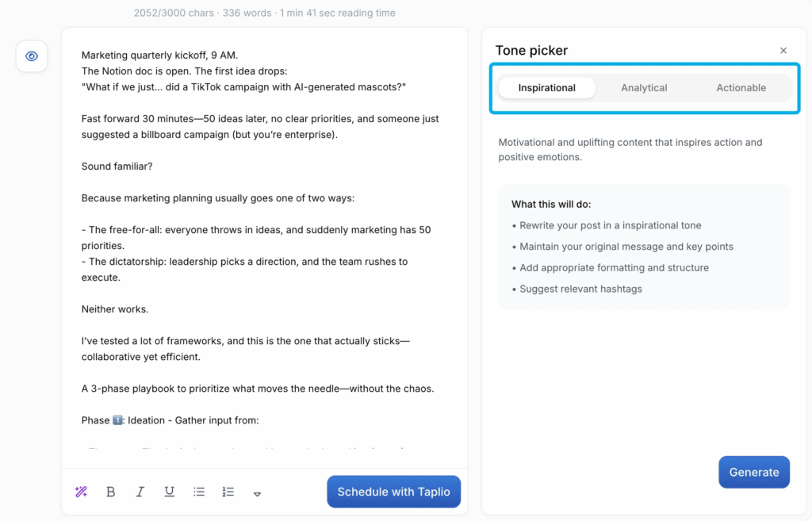
Task: Toggle the post preview eye icon
Action: click(x=32, y=56)
